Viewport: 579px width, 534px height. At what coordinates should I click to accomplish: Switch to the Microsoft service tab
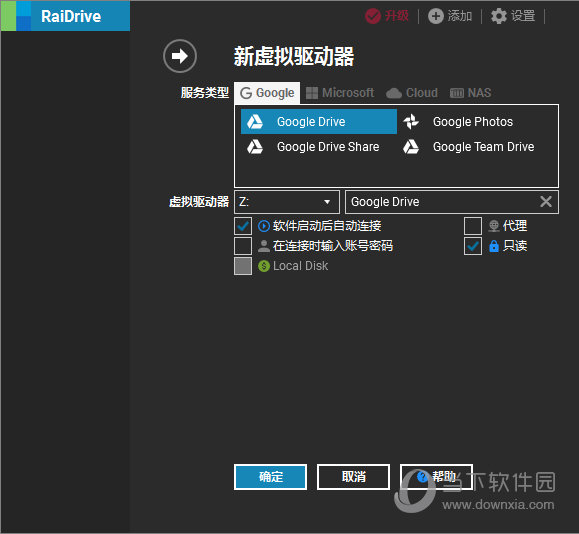(340, 93)
